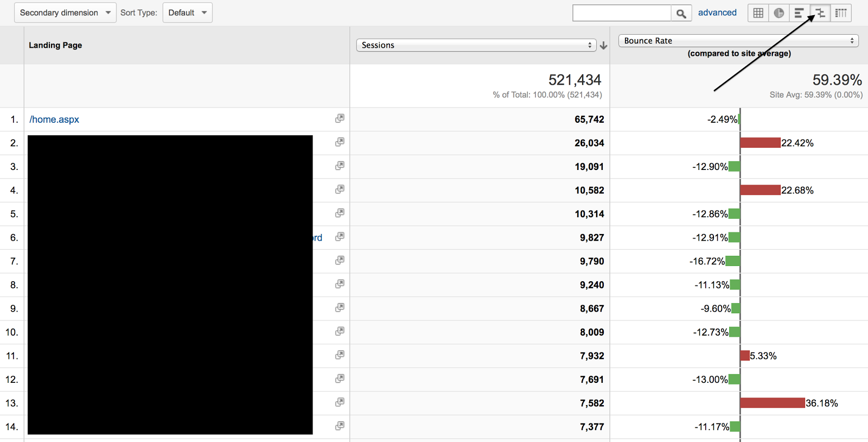Click the 22.42% bounce rate bar label
This screenshot has height=442, width=868.
[797, 143]
